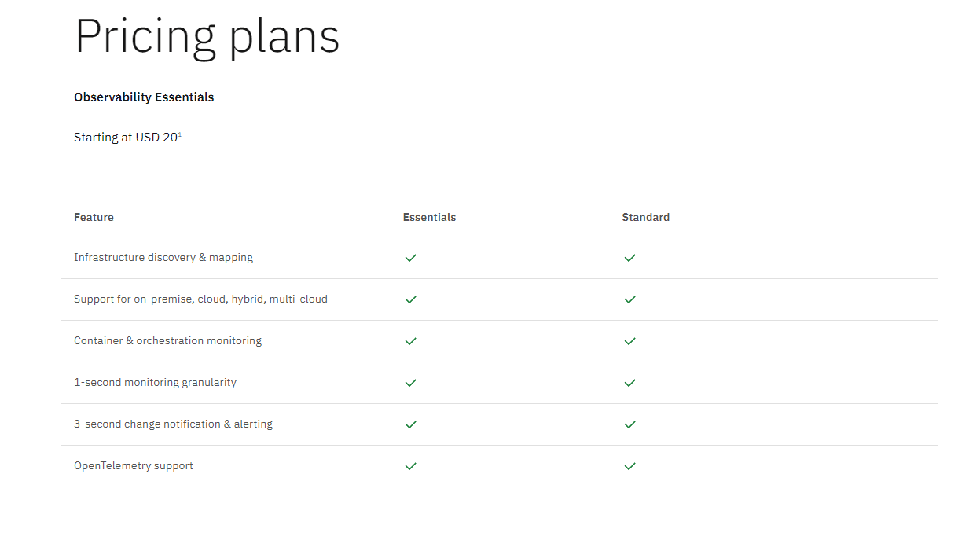The height and width of the screenshot is (540, 980).
Task: Click the Starting at USD 20 price text
Action: (126, 138)
